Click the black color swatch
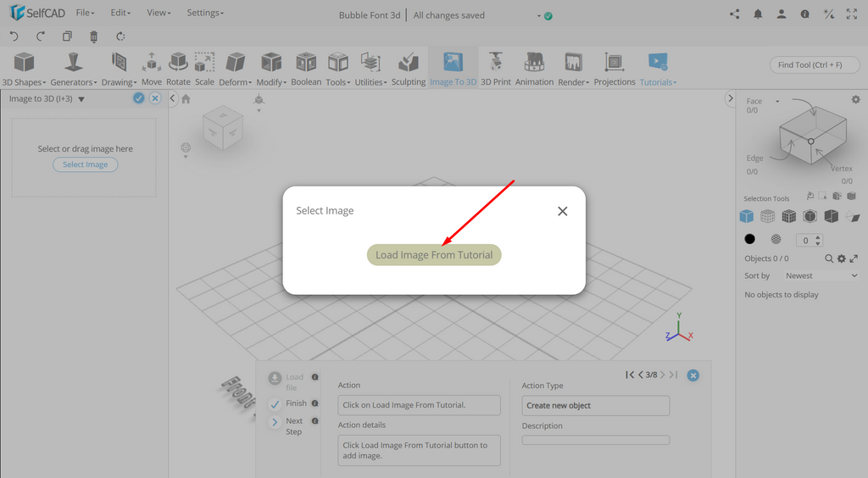This screenshot has height=478, width=868. (x=749, y=239)
